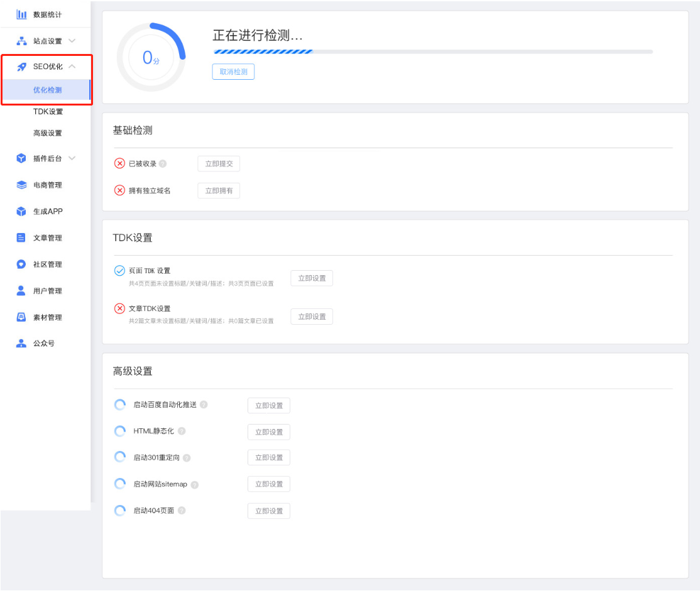700x591 pixels.
Task: Expand the 站点设置 menu chevron
Action: 72,41
